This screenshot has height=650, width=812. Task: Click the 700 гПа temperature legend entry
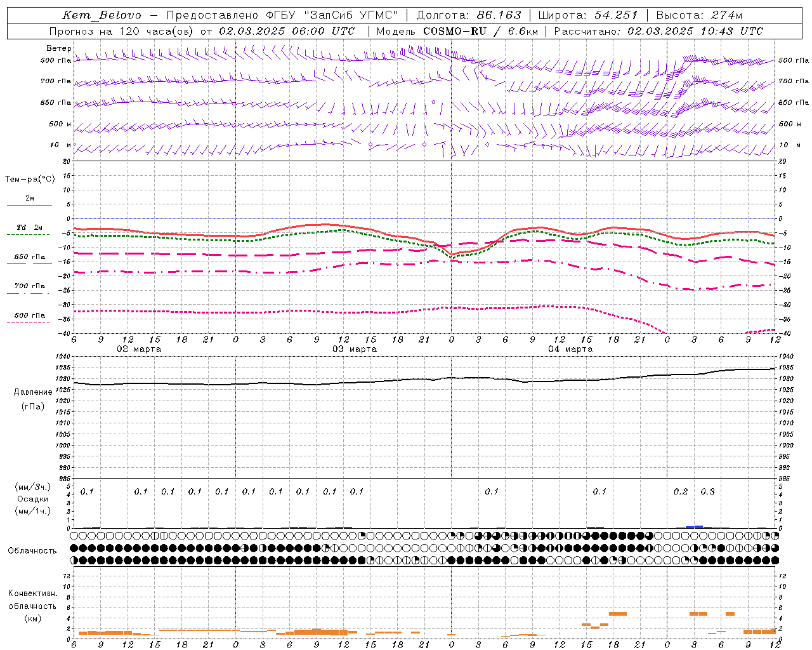(29, 286)
